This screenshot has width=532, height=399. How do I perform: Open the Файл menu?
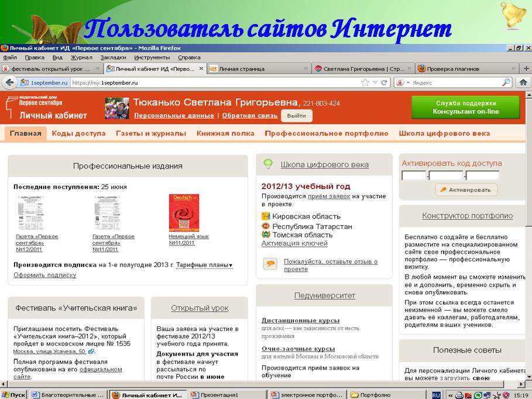(10, 57)
